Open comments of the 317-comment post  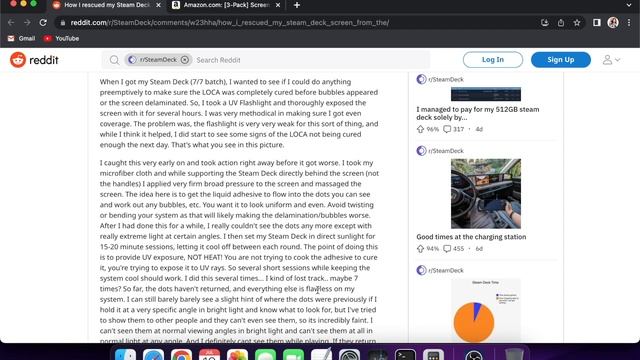[x=453, y=129]
